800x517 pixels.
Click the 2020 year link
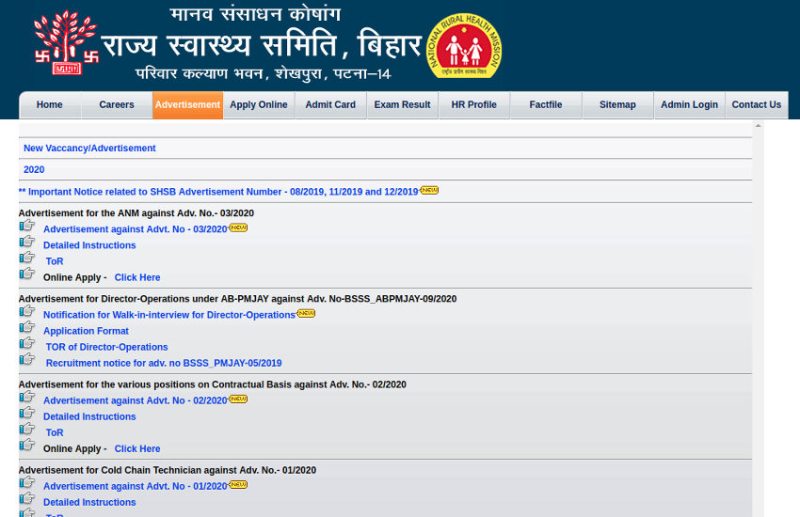tap(34, 169)
